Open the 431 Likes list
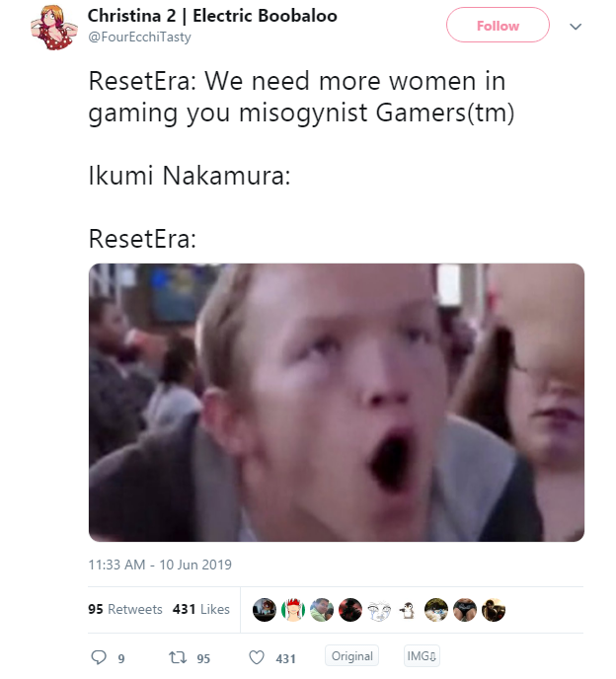This screenshot has height=679, width=616. (201, 609)
